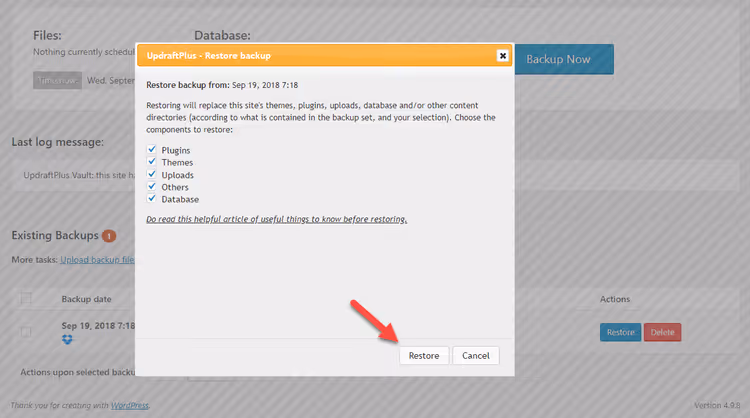Tick the select-all checkbox beside Backup date
The width and height of the screenshot is (750, 418).
pos(26,298)
